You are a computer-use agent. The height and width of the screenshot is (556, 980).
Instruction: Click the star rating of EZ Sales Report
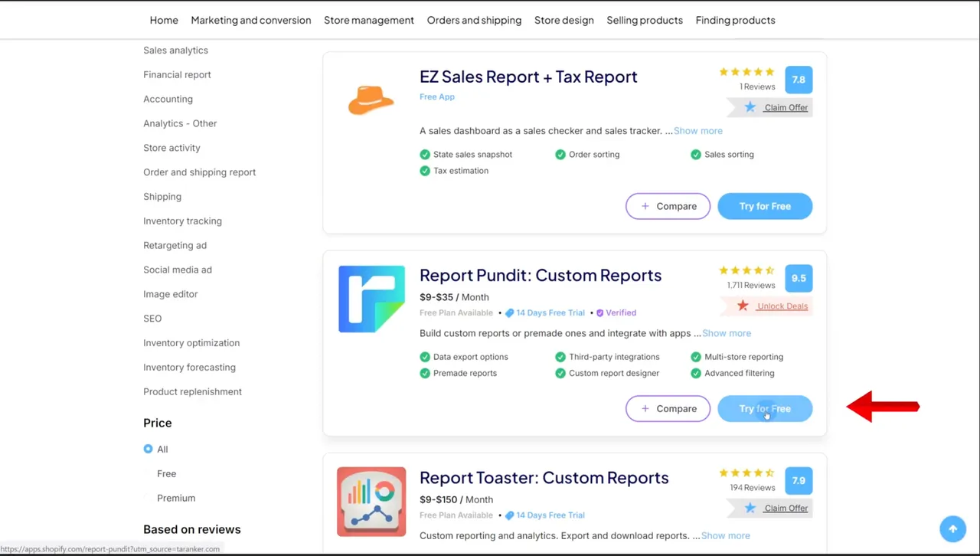(746, 72)
